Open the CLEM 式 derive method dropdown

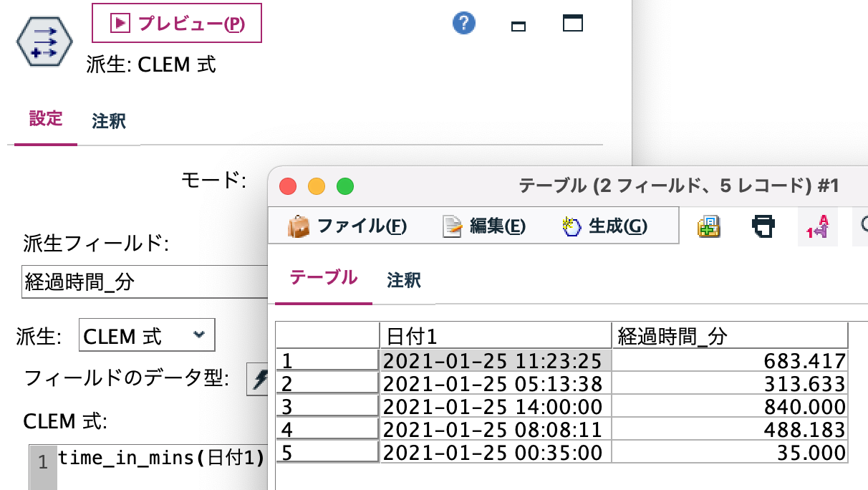146,335
